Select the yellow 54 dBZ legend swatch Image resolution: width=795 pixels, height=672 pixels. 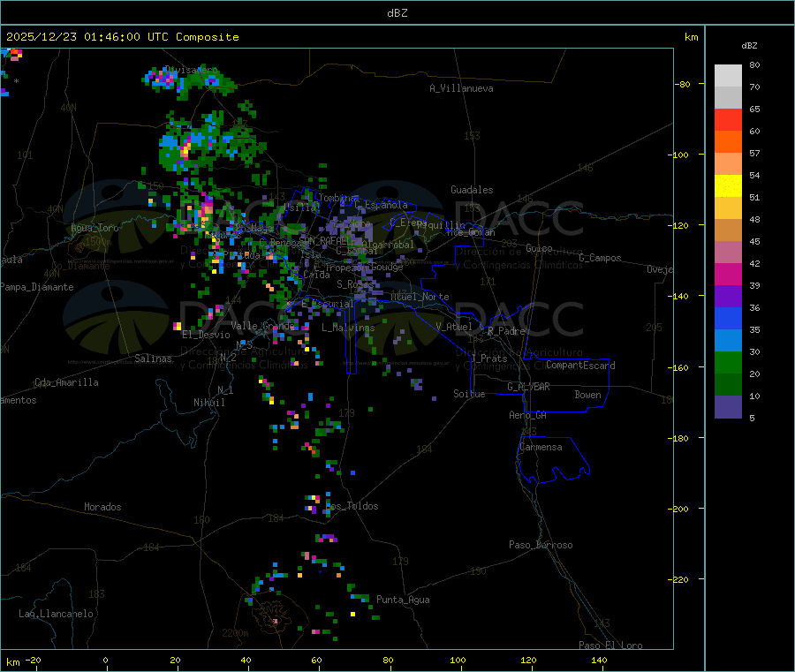[x=728, y=186]
